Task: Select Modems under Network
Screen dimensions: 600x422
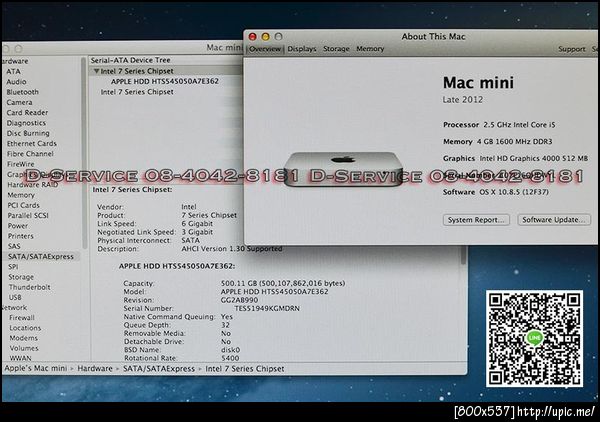Action: pos(24,338)
